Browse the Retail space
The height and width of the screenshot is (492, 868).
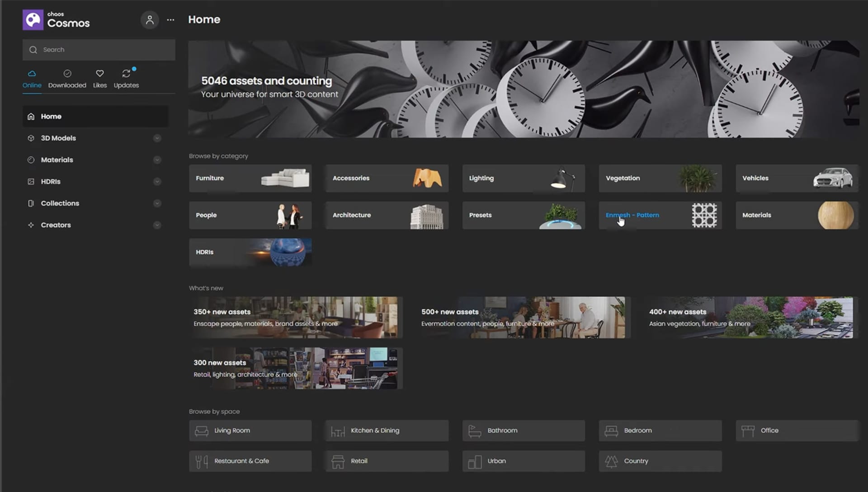click(387, 461)
